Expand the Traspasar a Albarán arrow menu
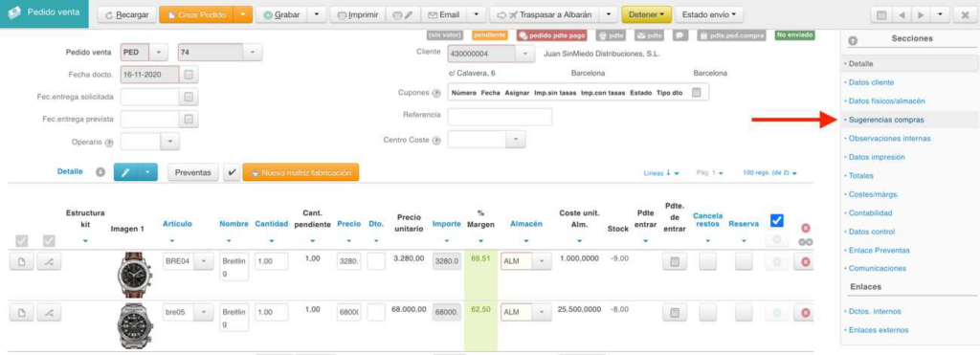Image resolution: width=980 pixels, height=355 pixels. [x=608, y=14]
